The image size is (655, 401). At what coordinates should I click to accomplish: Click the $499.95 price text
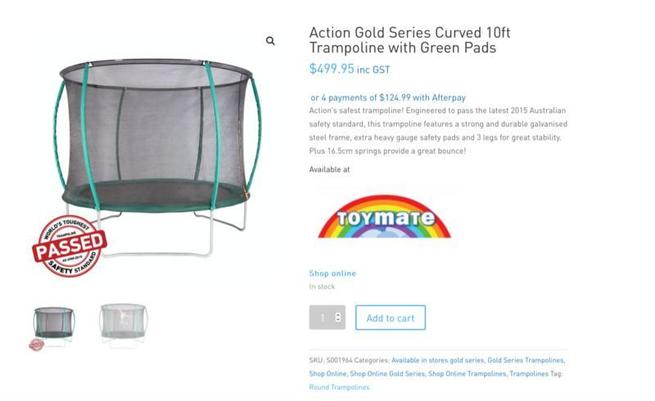click(x=331, y=69)
